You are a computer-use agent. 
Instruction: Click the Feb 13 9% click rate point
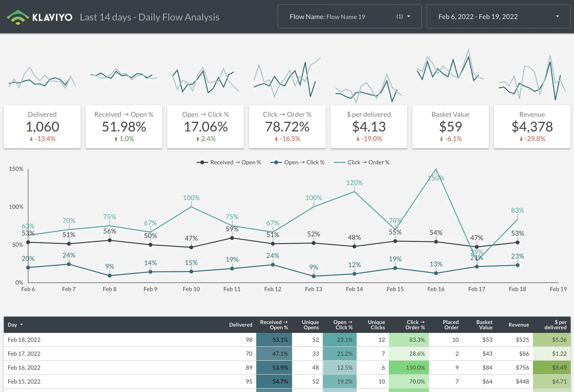click(314, 276)
